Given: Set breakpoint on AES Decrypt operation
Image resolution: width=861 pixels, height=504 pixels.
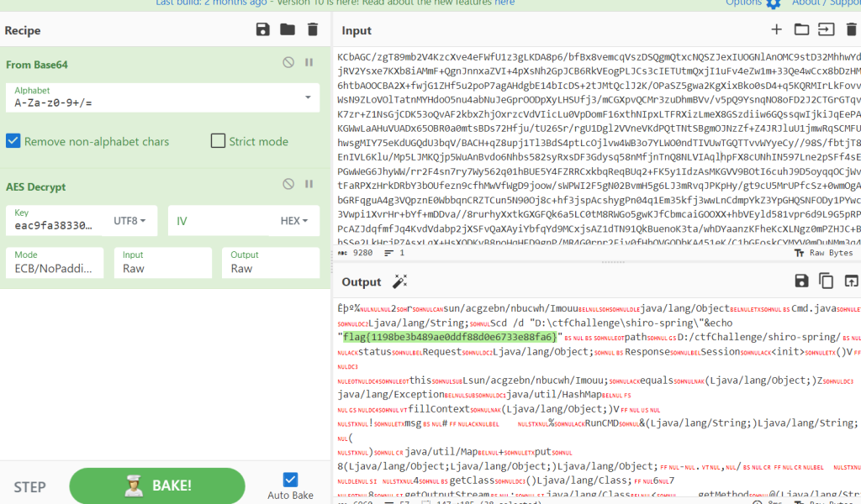Looking at the screenshot, I should [x=309, y=184].
